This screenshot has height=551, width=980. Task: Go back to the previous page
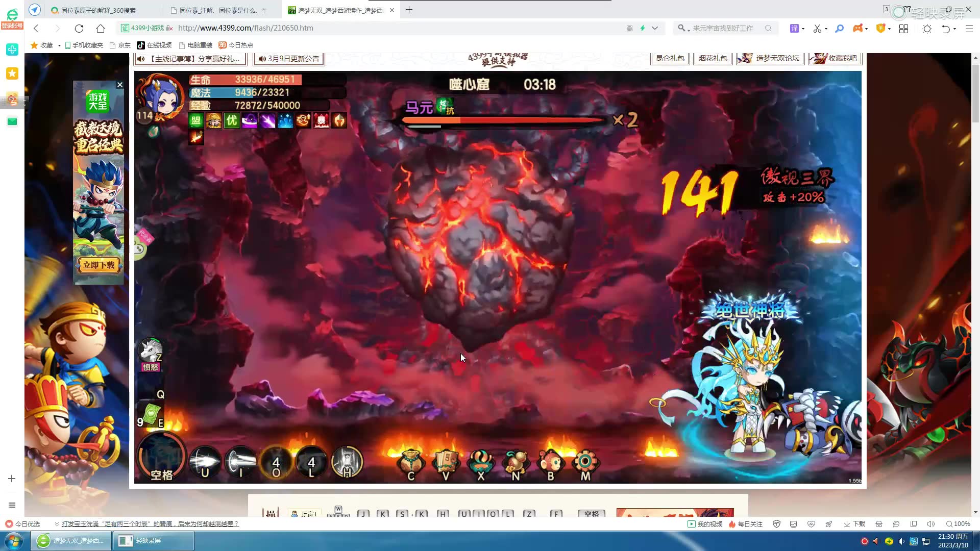pyautogui.click(x=36, y=28)
